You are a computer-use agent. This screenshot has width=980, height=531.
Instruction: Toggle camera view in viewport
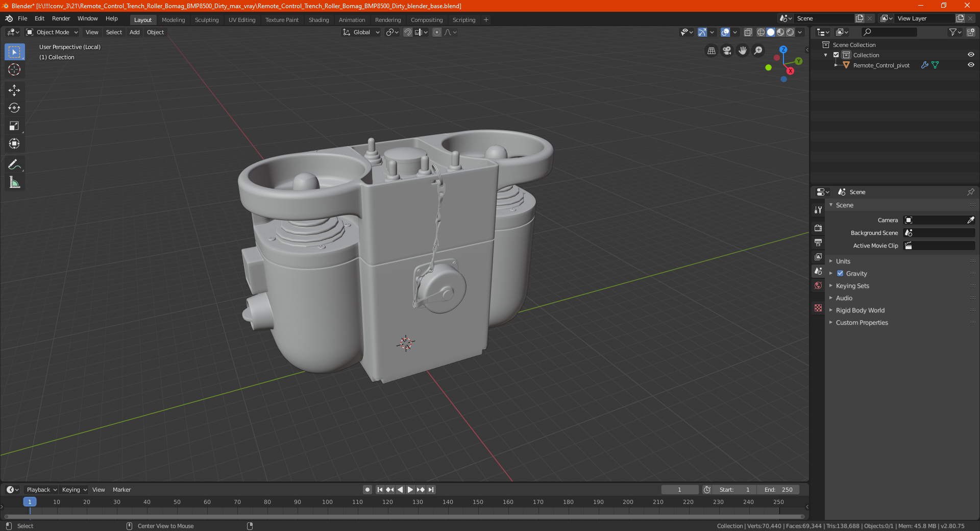click(x=727, y=51)
